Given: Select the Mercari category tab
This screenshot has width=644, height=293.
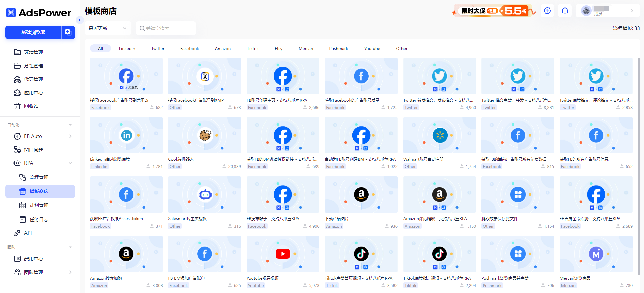Looking at the screenshot, I should pyautogui.click(x=306, y=49).
